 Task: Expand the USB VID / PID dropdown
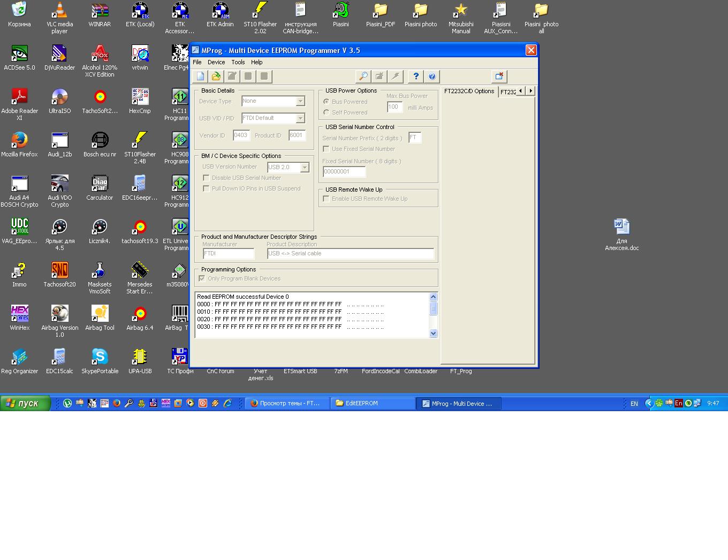[x=300, y=118]
